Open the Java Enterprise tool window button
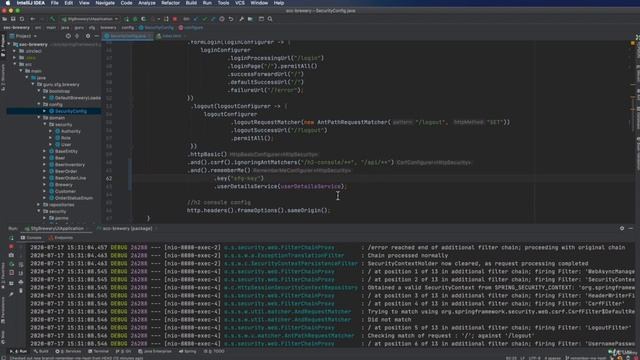This screenshot has width=640, height=360. click(x=155, y=351)
